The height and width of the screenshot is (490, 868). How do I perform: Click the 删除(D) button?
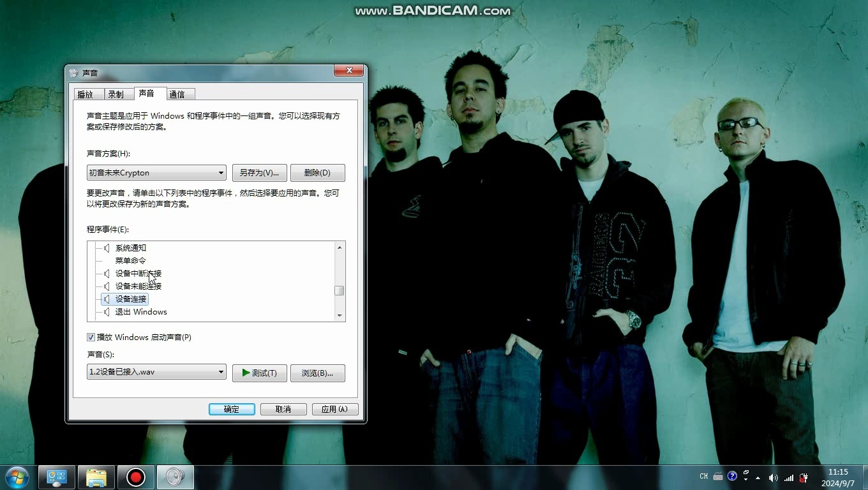click(317, 173)
